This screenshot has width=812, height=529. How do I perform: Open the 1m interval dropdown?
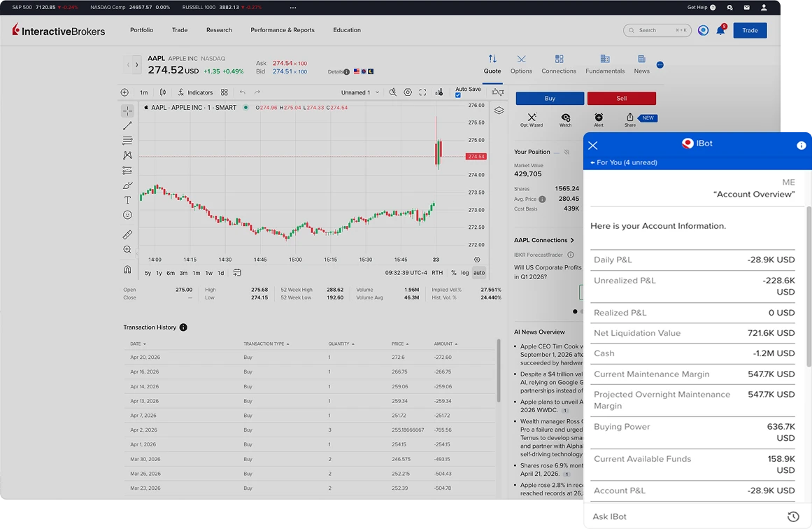(x=144, y=92)
